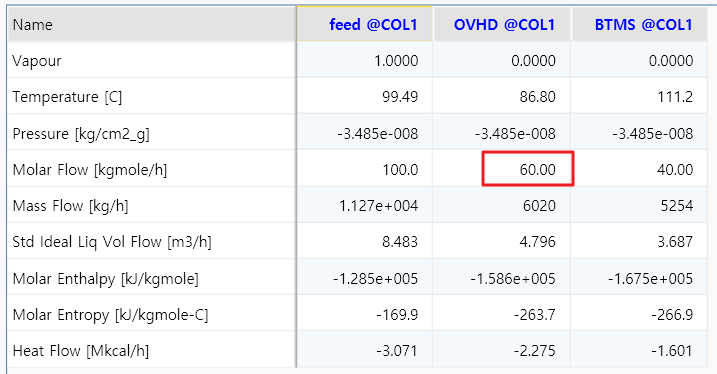Select feed temperature cell 99.49

pyautogui.click(x=364, y=96)
